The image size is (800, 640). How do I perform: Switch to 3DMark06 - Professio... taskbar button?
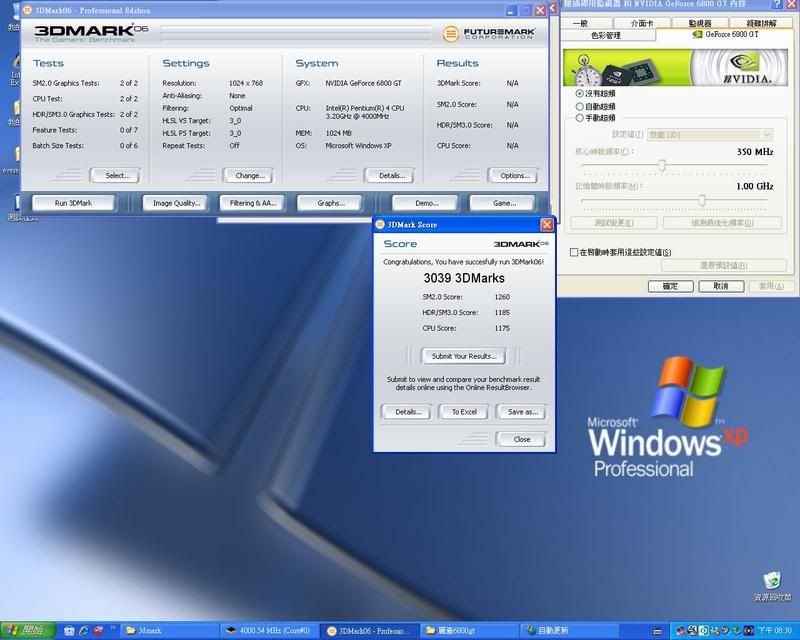[x=370, y=631]
